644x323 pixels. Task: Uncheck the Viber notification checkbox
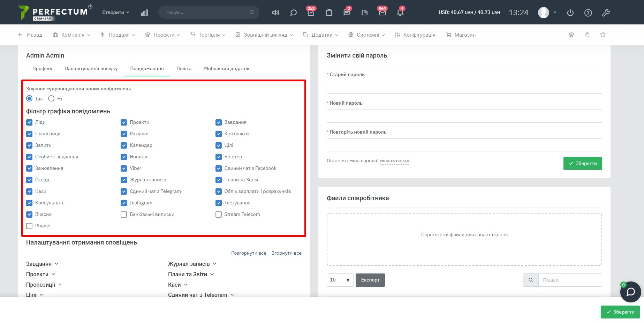(x=124, y=168)
